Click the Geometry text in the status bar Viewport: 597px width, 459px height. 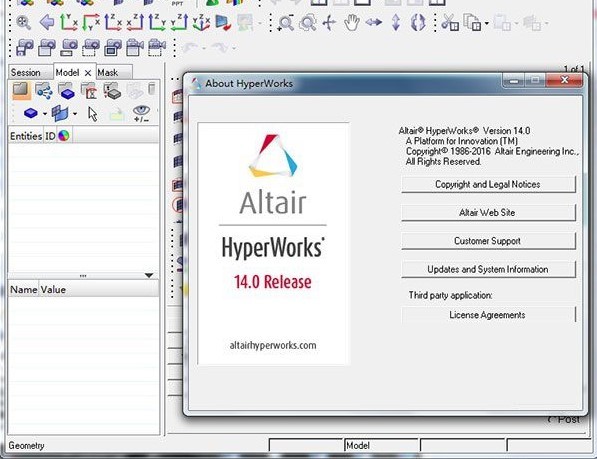[26, 445]
